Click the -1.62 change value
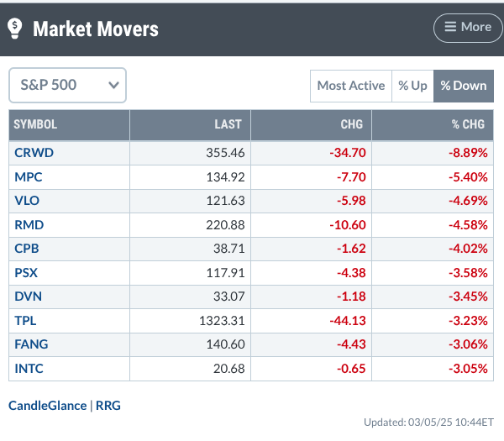 [x=351, y=249]
